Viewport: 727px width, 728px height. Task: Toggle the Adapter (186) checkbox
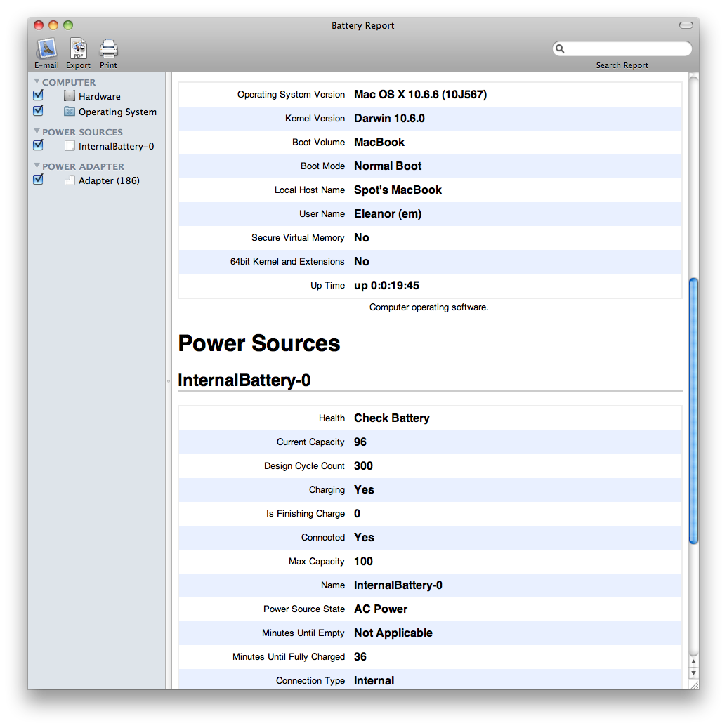tap(38, 179)
